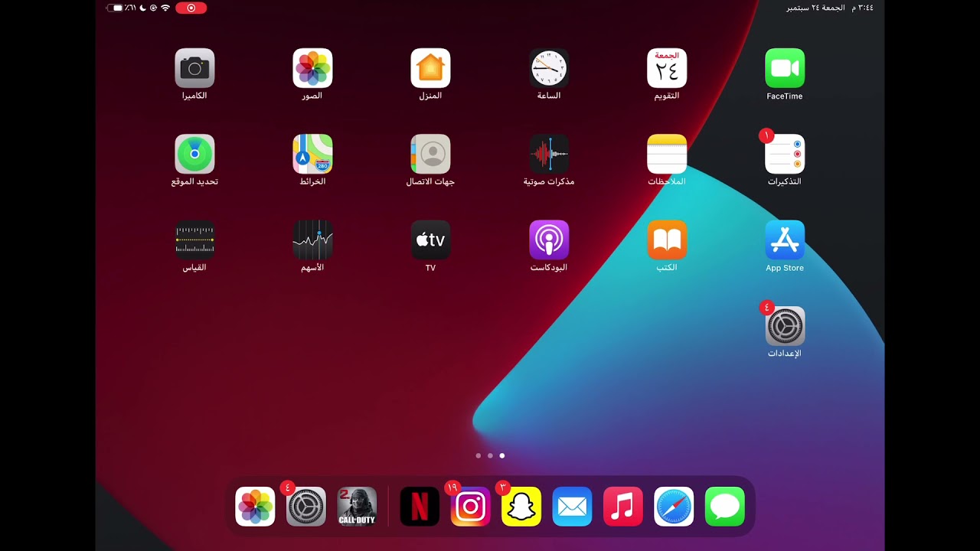Viewport: 980px width, 551px height.
Task: Tap the Wi-Fi status icon
Action: coord(165,8)
